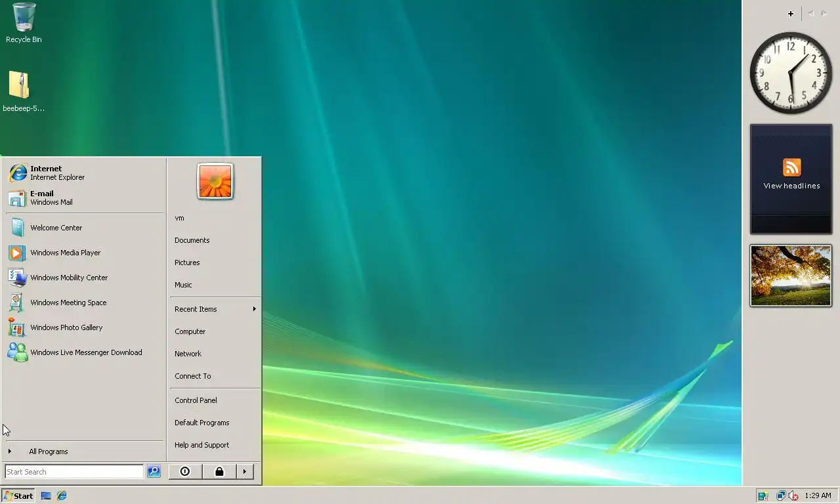This screenshot has height=504, width=840.
Task: Click in the Start Search field
Action: [73, 471]
